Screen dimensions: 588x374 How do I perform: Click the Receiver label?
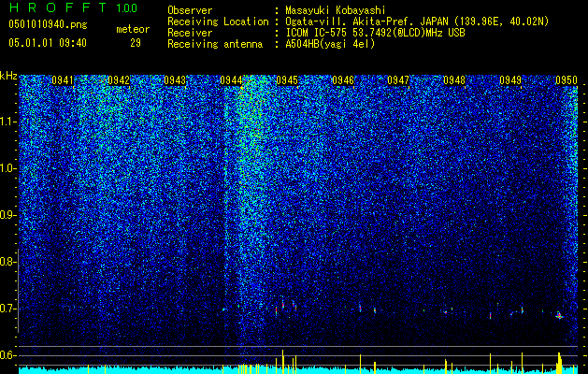point(190,33)
